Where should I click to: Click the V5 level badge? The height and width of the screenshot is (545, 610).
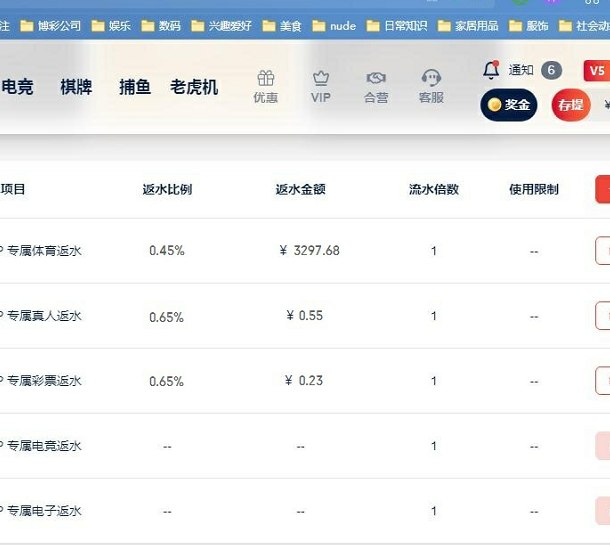(596, 70)
